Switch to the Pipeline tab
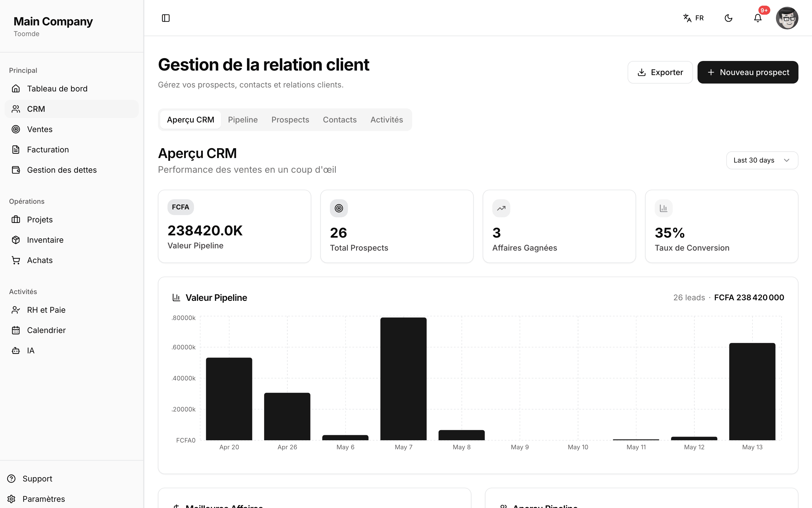This screenshot has width=812, height=508. (243, 120)
